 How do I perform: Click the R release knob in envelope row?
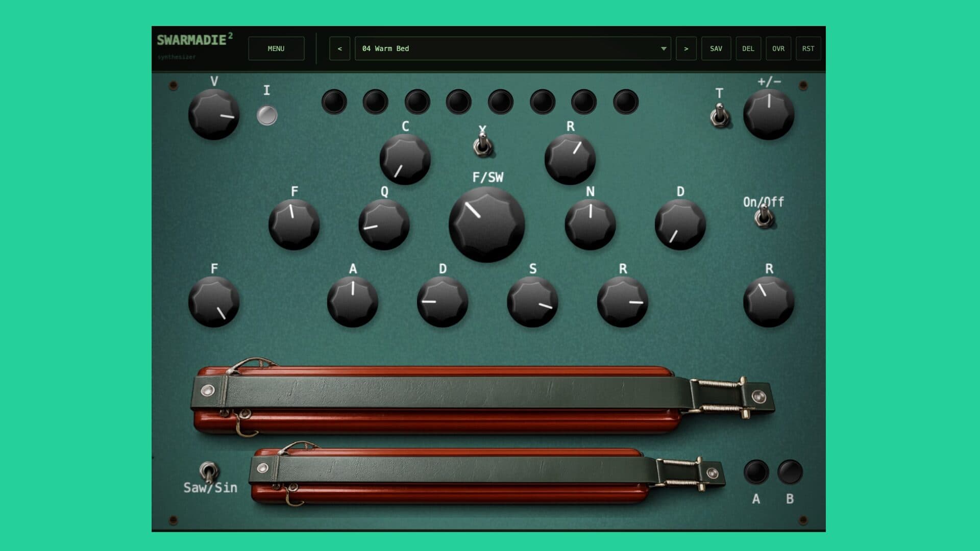point(623,302)
